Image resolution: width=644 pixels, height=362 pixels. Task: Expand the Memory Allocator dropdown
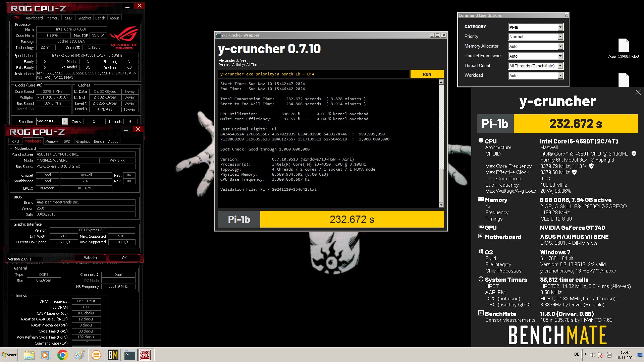536,47
